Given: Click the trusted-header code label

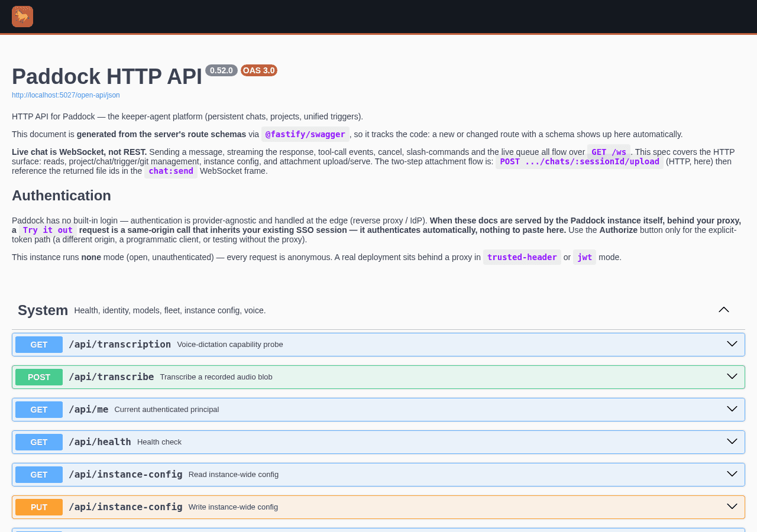Looking at the screenshot, I should point(522,257).
